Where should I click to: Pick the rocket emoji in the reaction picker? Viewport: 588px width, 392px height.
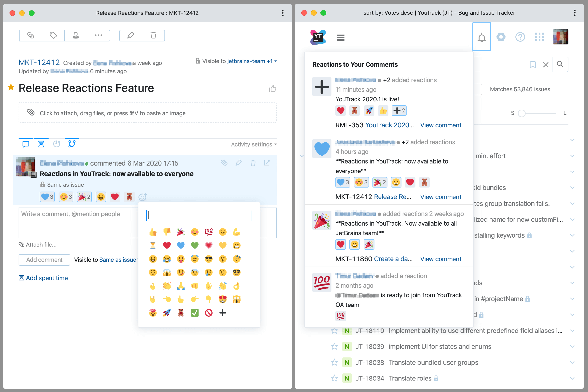tap(167, 313)
